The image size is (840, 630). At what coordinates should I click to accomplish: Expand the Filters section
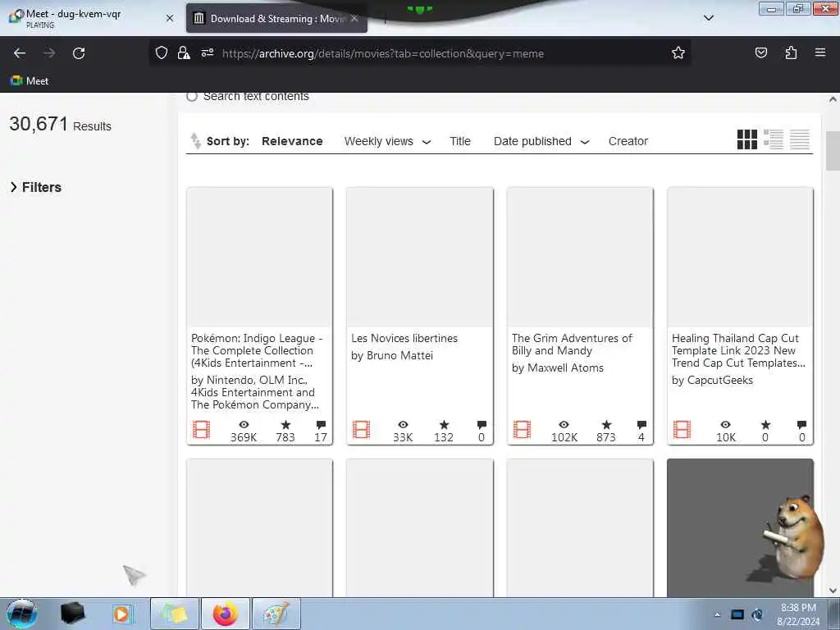(36, 187)
